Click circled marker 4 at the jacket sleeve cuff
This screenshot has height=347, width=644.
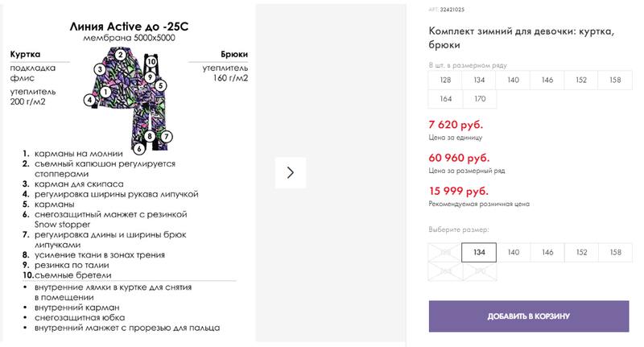(89, 99)
